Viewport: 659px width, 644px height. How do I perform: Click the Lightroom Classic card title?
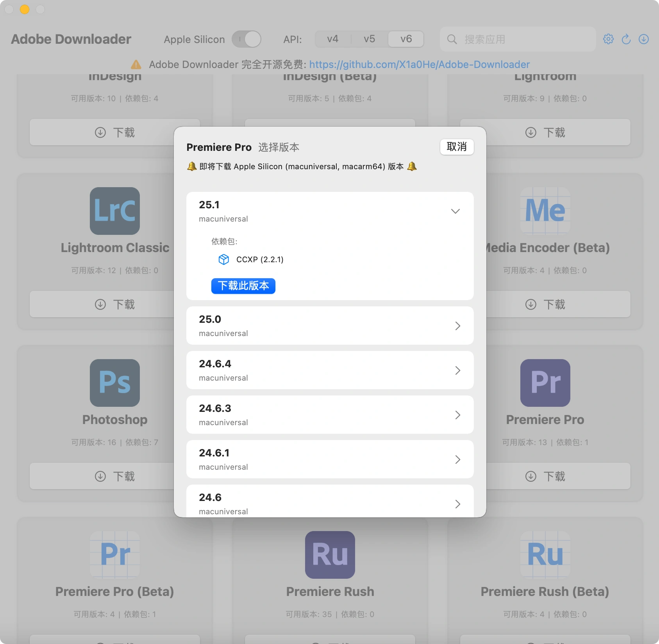(x=115, y=248)
